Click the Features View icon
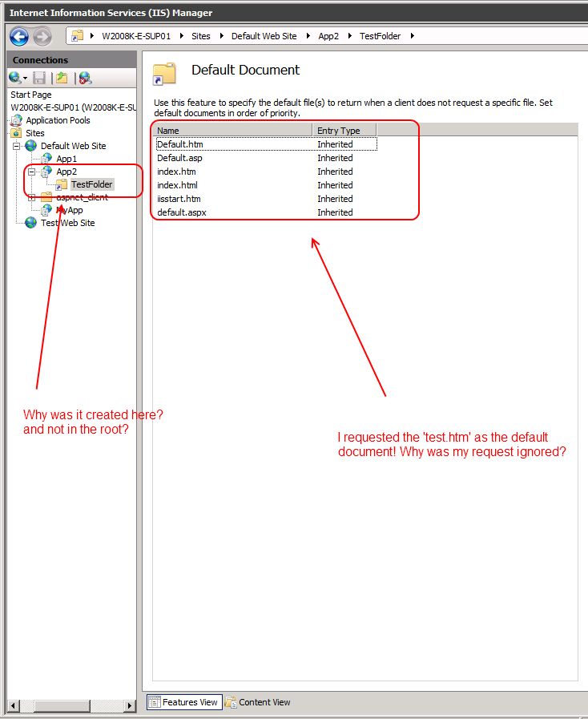The image size is (588, 719). [155, 702]
